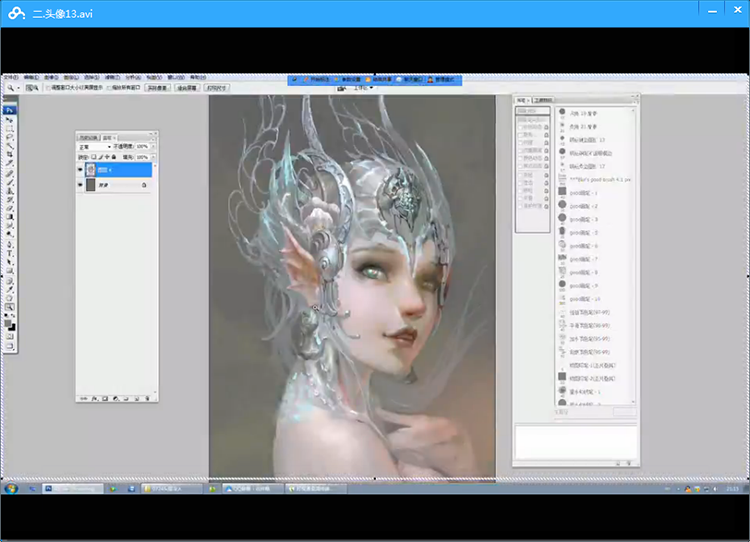Enable 调整窗口大小以满屏显示 checkbox
The image size is (750, 542).
point(48,88)
